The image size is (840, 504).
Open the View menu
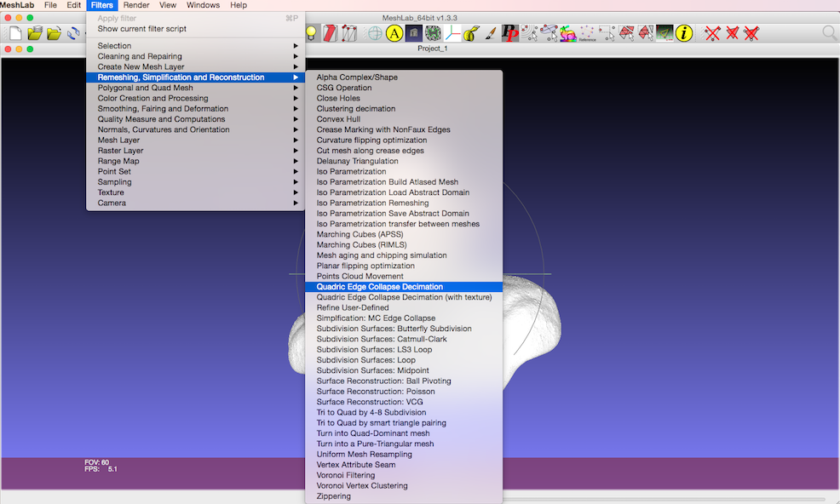pyautogui.click(x=168, y=5)
